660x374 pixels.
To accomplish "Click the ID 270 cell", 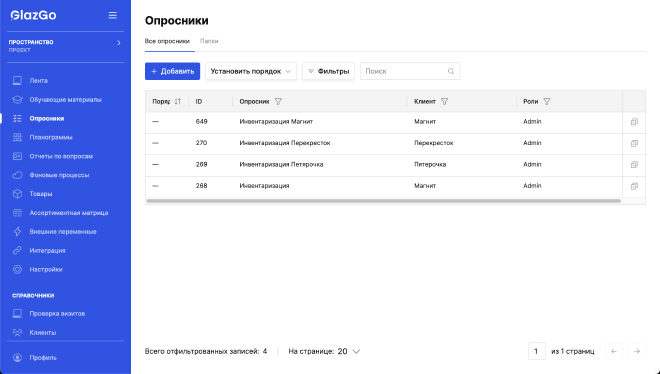I will tap(202, 143).
